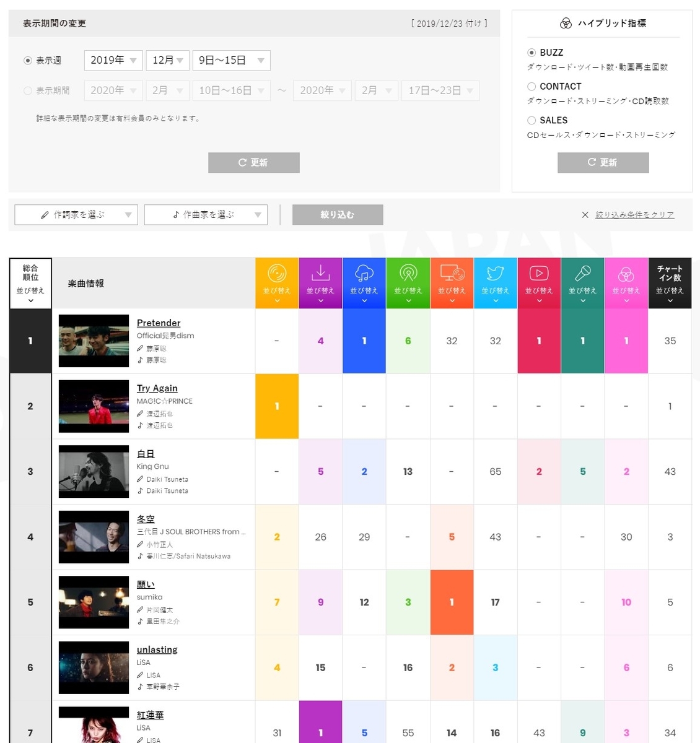
Task: Click the 冬空 video thumbnail
Action: tap(94, 537)
